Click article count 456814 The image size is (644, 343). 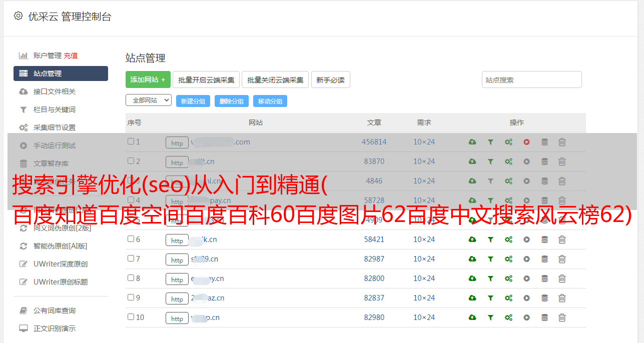[374, 142]
